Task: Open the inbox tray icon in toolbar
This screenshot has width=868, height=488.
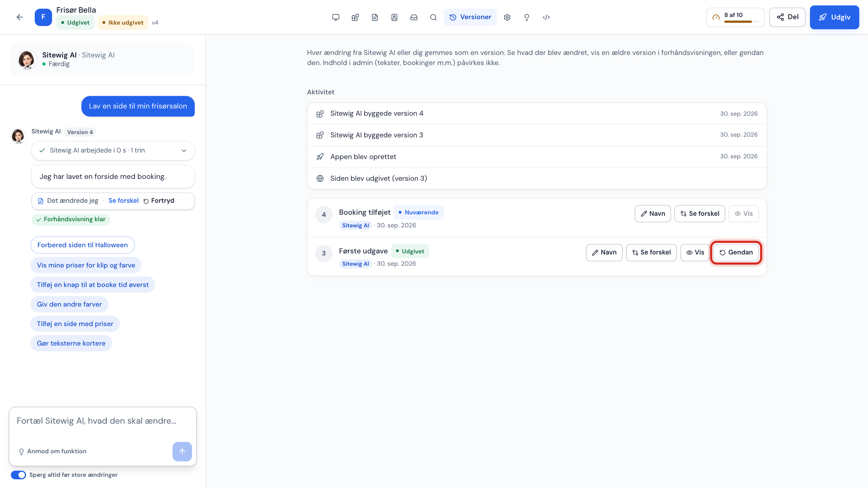Action: coord(414,17)
